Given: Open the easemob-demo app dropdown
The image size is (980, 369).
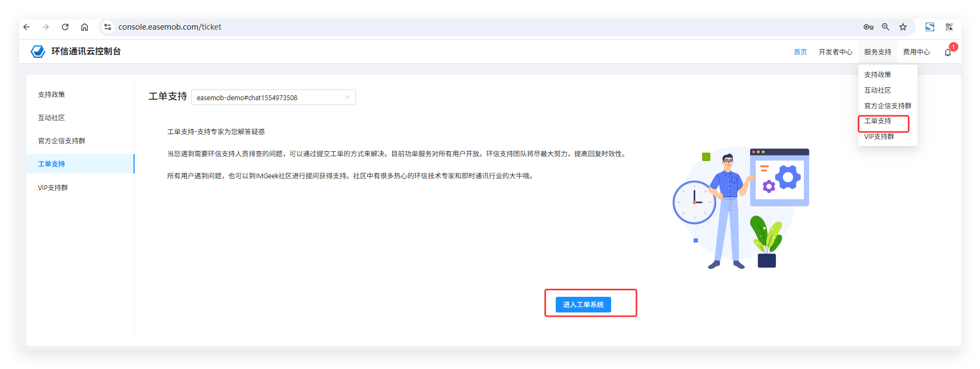Looking at the screenshot, I should click(273, 98).
